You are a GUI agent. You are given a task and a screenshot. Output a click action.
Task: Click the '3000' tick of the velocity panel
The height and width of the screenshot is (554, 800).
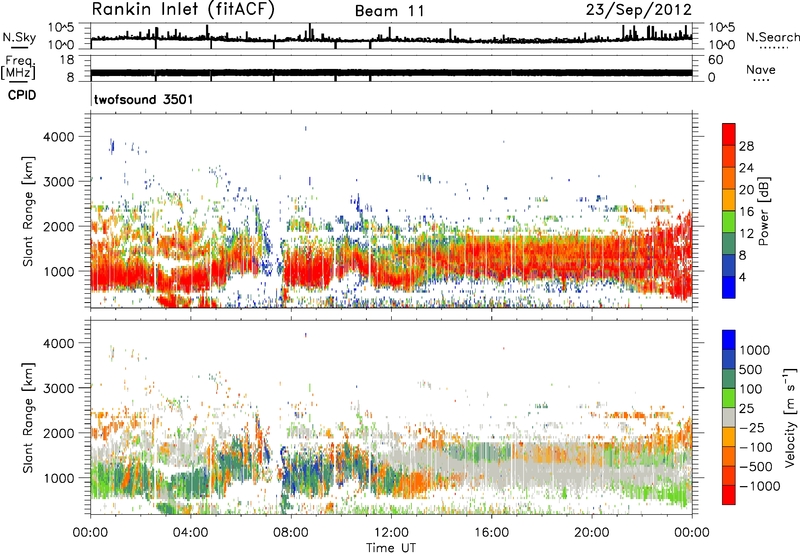tap(59, 388)
